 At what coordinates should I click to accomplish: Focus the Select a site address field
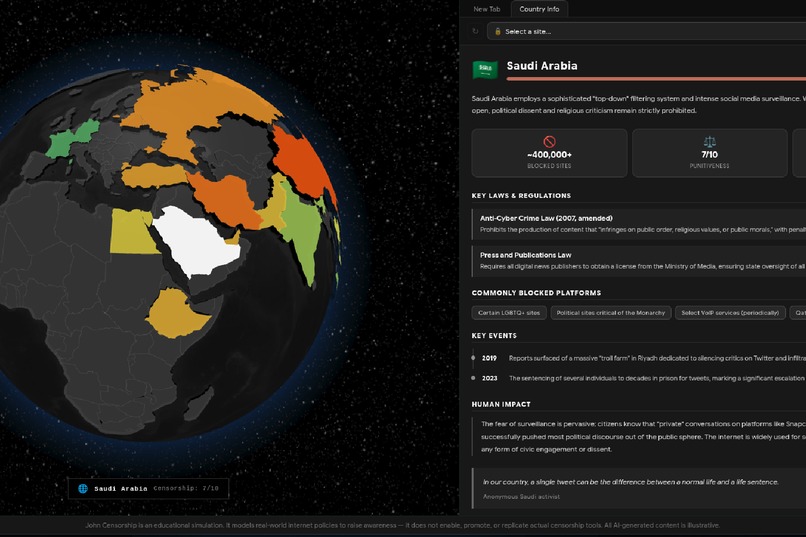(647, 31)
